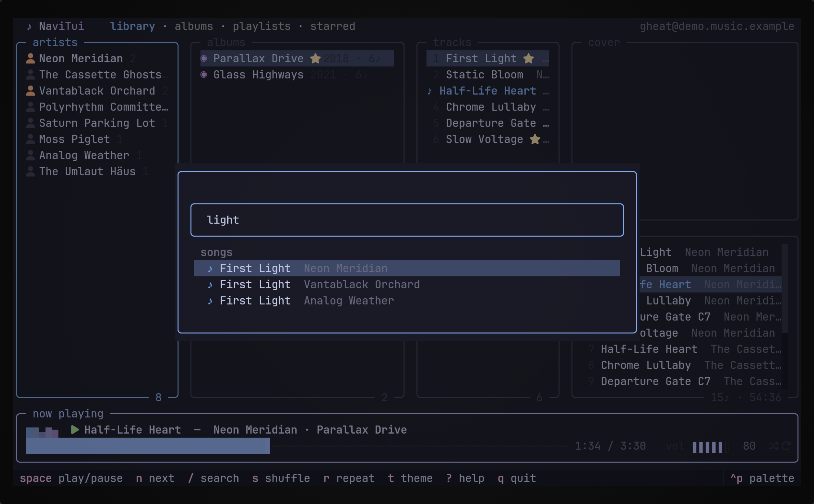Click the person icon beside The Umlaut Häus
The image size is (814, 504).
click(30, 171)
